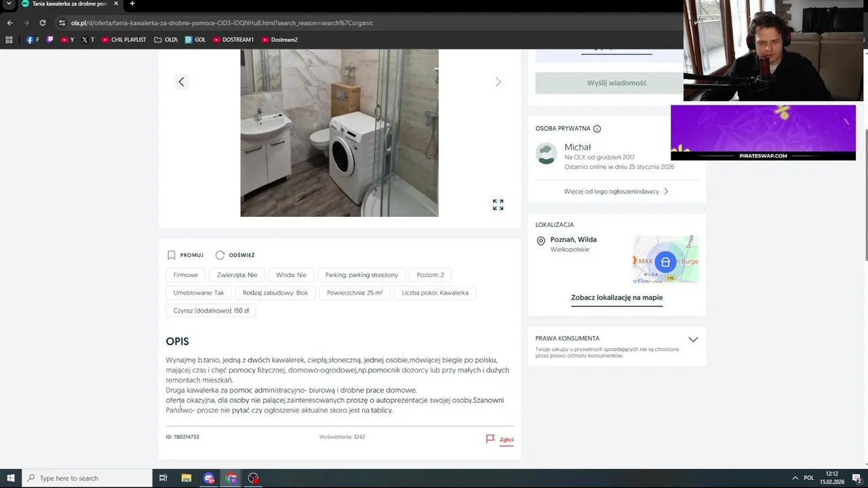868x488 pixels.
Task: Reload the page with the browser refresh icon
Action: coord(42,23)
